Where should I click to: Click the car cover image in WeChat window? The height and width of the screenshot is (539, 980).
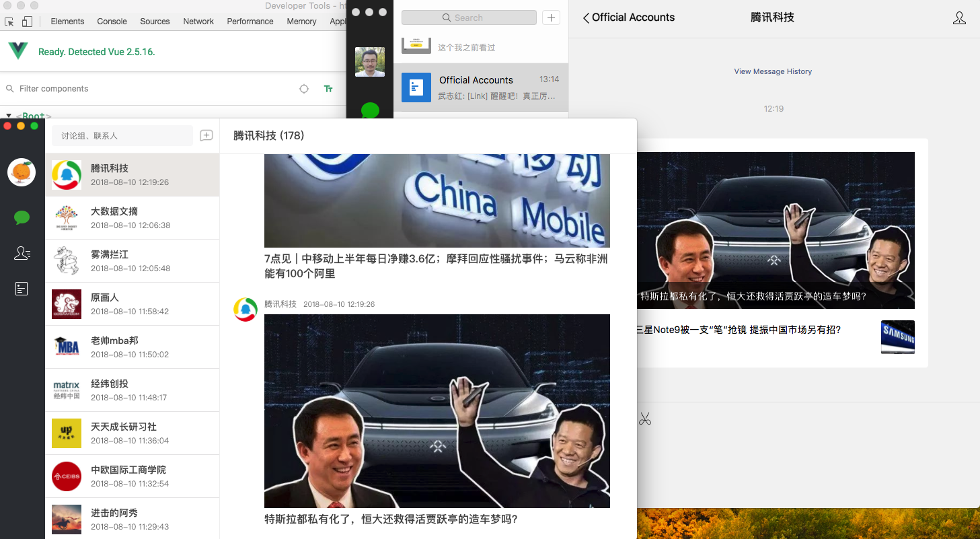pyautogui.click(x=776, y=230)
